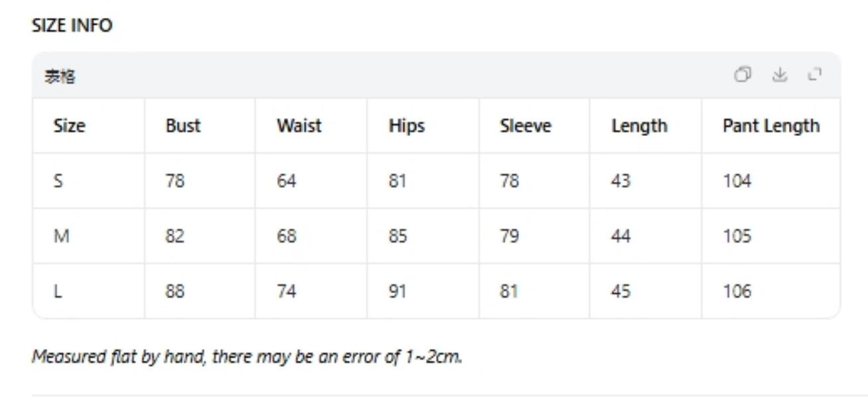Screen dimensions: 868x398
Task: Click the S size row label
Action: [x=58, y=181]
